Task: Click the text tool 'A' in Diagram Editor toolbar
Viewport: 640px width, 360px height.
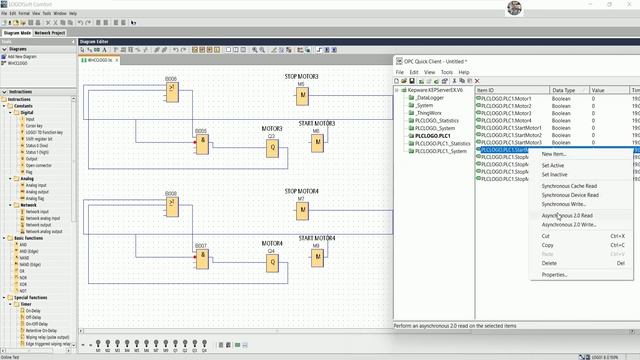Action: coord(104,50)
